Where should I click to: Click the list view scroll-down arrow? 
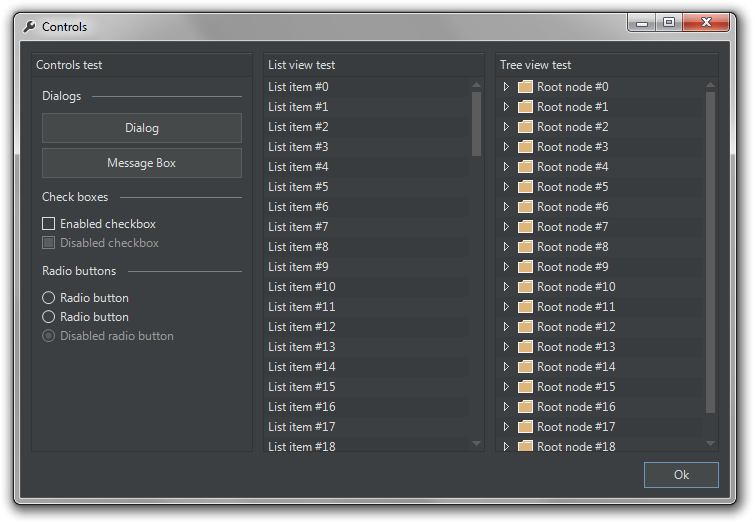click(x=476, y=443)
